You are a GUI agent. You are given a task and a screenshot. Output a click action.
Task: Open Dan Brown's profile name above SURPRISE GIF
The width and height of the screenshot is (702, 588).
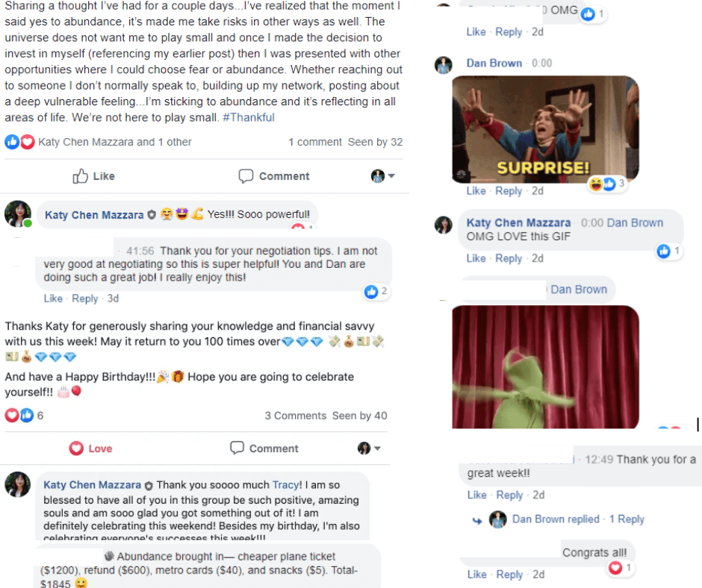click(x=494, y=63)
